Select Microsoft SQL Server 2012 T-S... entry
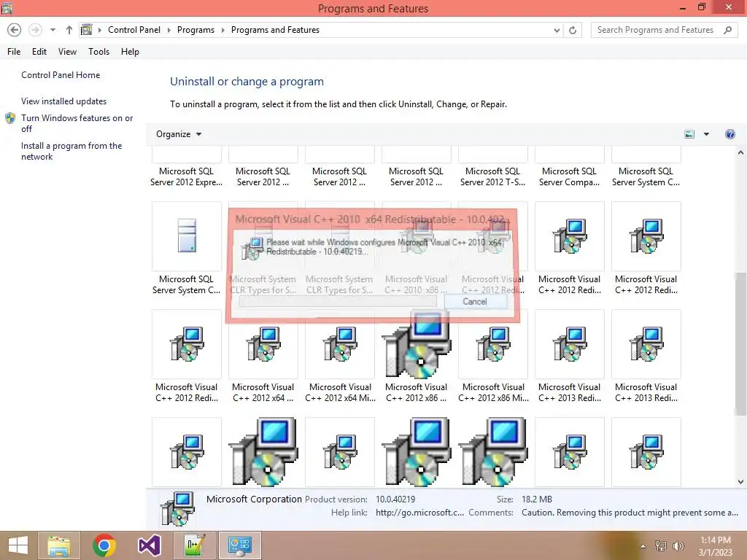This screenshot has height=560, width=747. click(x=492, y=176)
